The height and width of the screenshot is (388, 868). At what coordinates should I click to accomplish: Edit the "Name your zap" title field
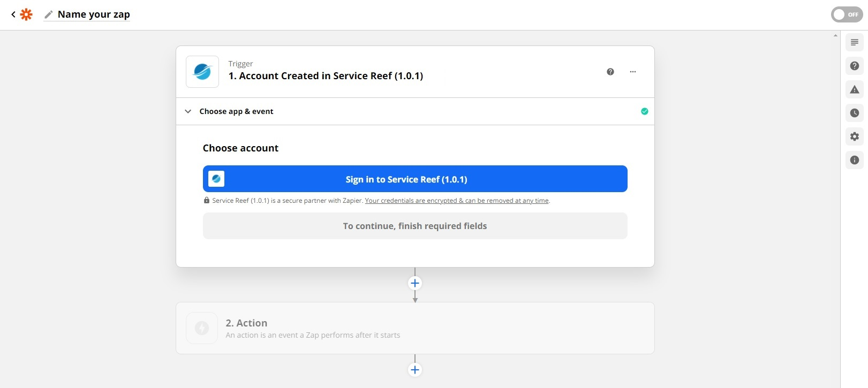pos(94,14)
